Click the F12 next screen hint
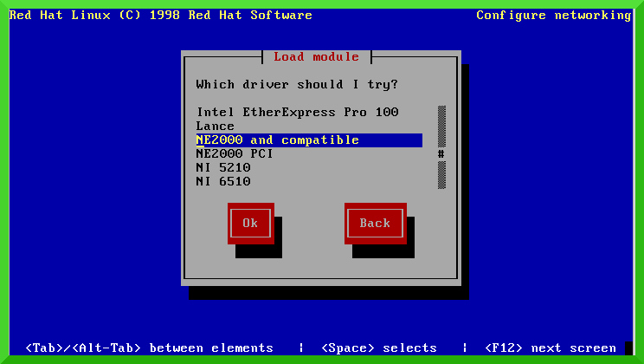This screenshot has width=644, height=364. [x=551, y=348]
